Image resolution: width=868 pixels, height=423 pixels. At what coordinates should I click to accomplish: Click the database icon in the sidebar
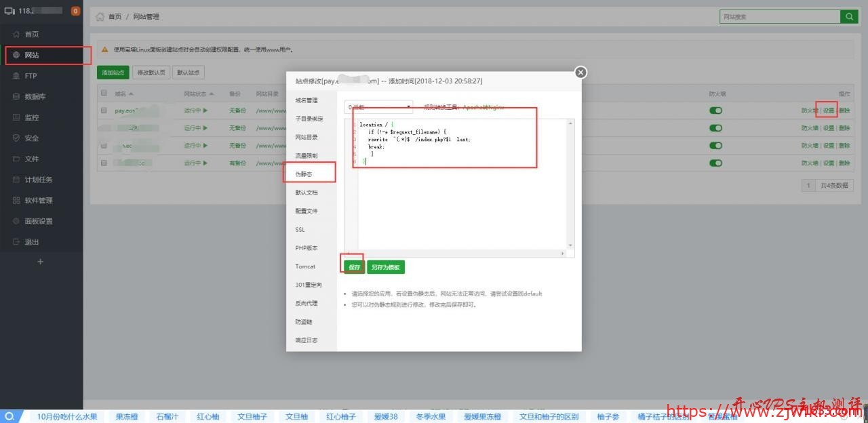pos(16,97)
